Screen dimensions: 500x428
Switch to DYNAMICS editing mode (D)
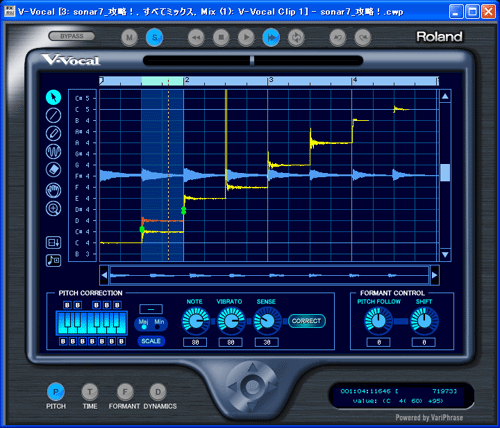pyautogui.click(x=158, y=392)
